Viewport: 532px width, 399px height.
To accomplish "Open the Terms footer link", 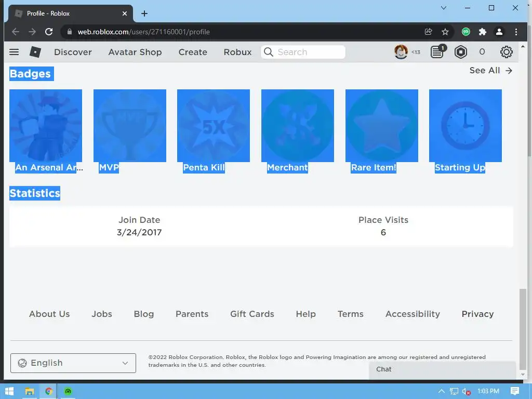I will point(351,314).
